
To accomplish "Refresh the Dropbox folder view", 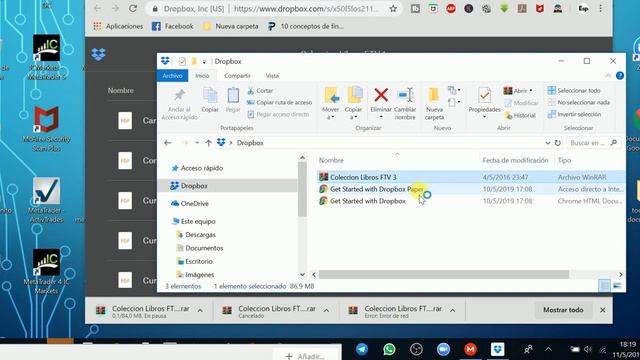I will pos(558,143).
